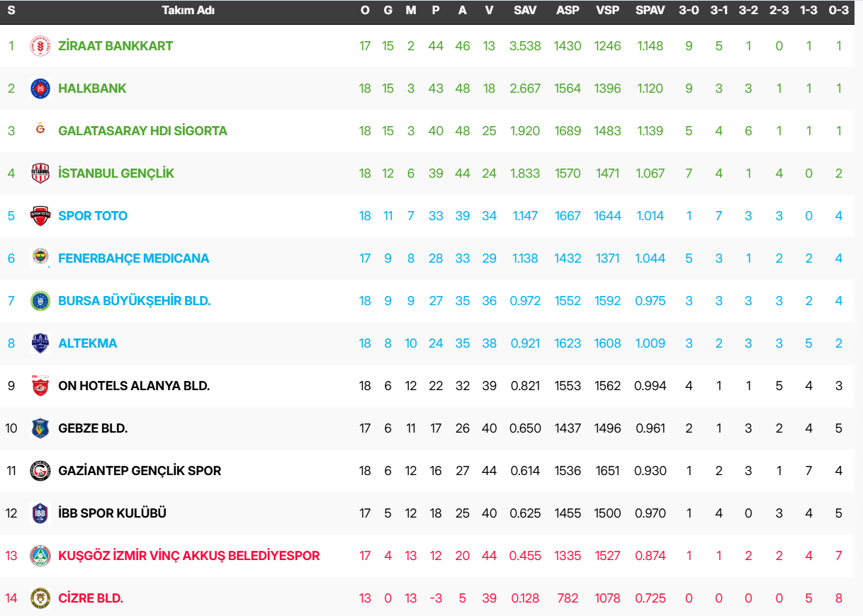Click the Gebze Bld. team logo

[40, 428]
